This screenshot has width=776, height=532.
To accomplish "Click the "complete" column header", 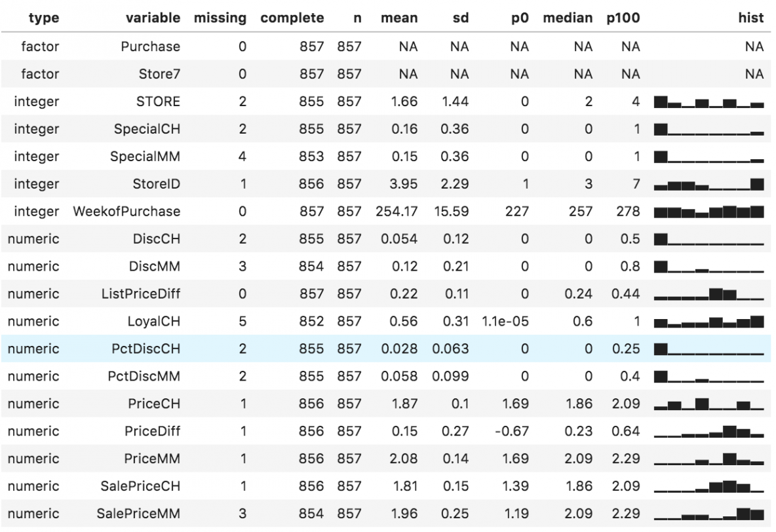I will click(292, 18).
